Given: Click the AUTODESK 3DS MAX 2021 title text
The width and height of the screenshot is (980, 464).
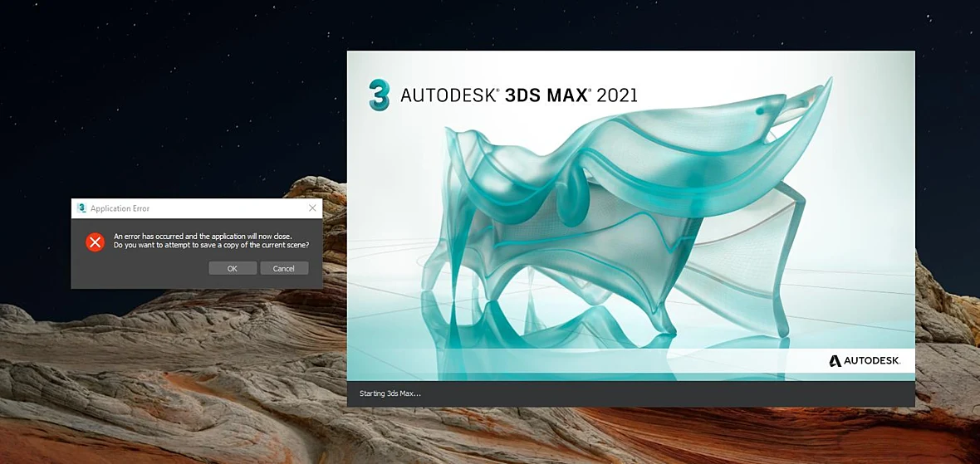Looking at the screenshot, I should (519, 95).
